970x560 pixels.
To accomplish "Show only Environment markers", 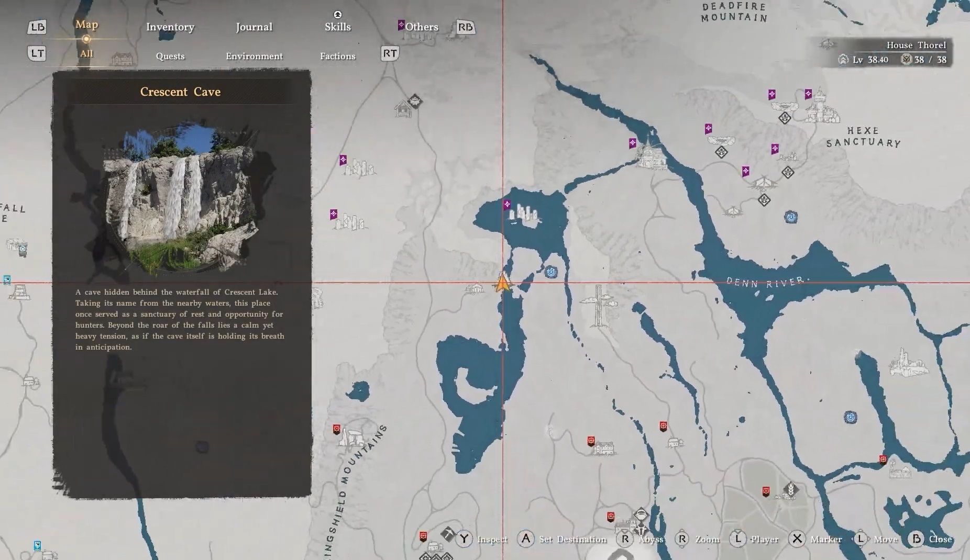I will tap(254, 56).
